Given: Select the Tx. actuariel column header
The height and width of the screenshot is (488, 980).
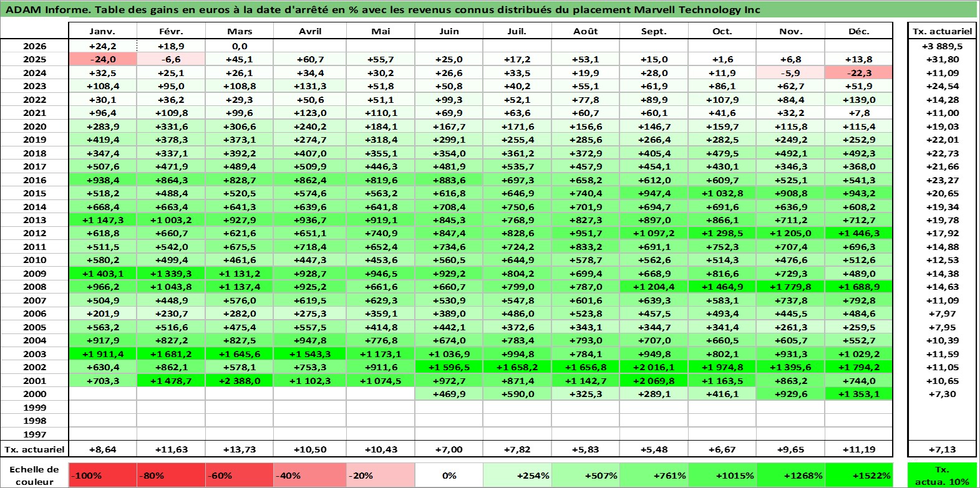Looking at the screenshot, I should pos(942,31).
